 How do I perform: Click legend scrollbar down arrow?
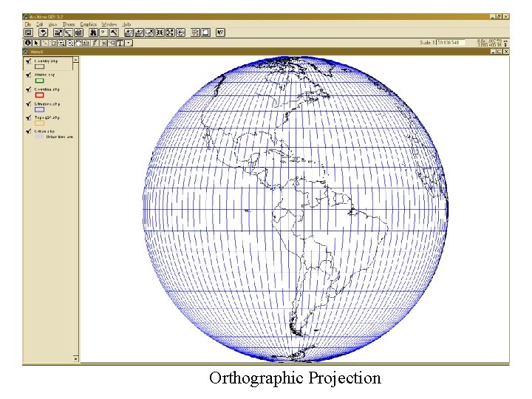pyautogui.click(x=75, y=358)
